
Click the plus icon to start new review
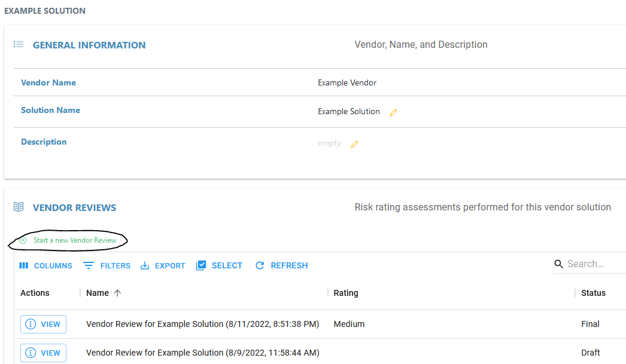click(23, 240)
